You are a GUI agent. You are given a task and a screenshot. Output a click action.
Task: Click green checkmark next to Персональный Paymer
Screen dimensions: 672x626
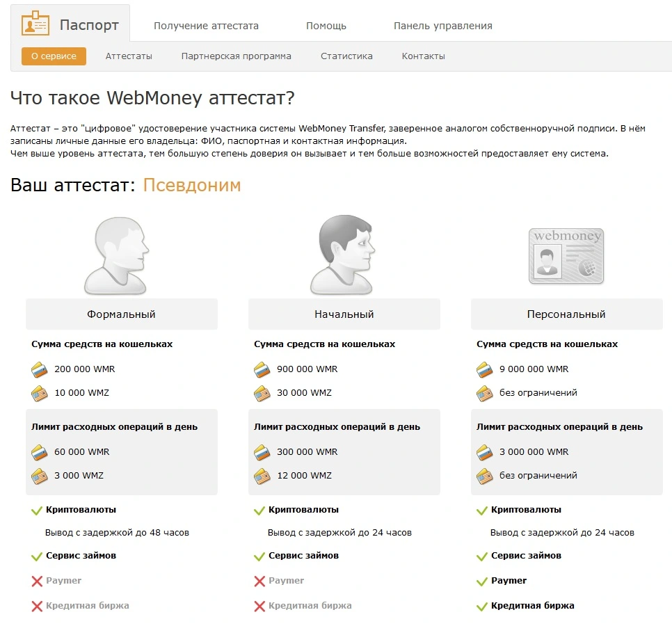point(482,581)
